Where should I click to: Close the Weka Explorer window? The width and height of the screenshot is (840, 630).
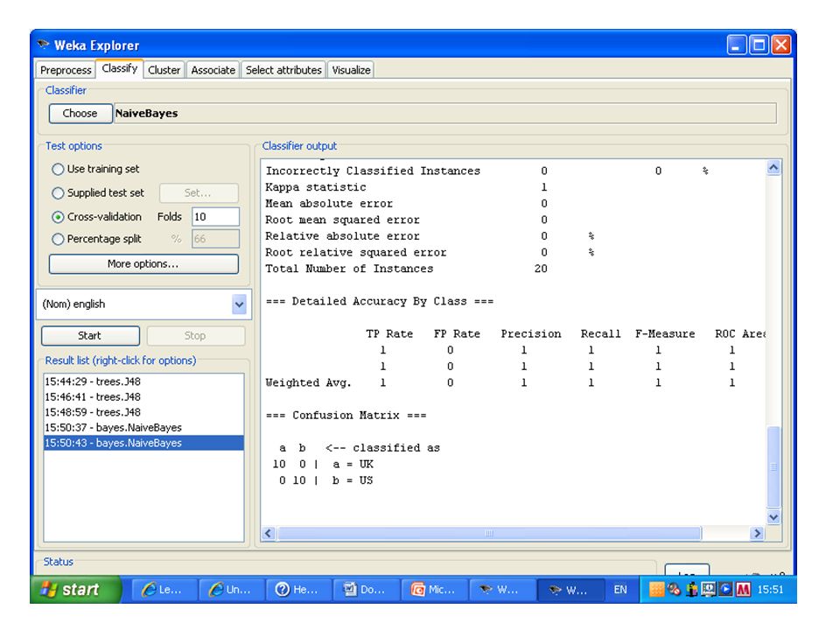tap(780, 45)
